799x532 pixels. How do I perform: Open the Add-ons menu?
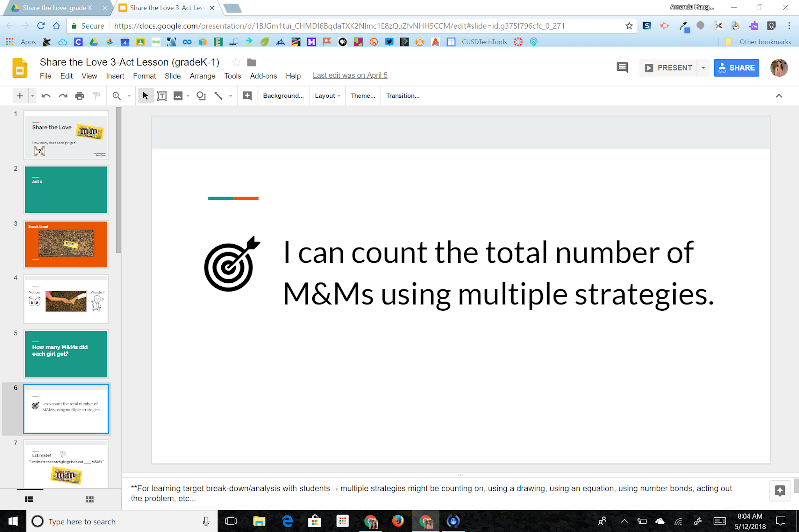pyautogui.click(x=263, y=76)
